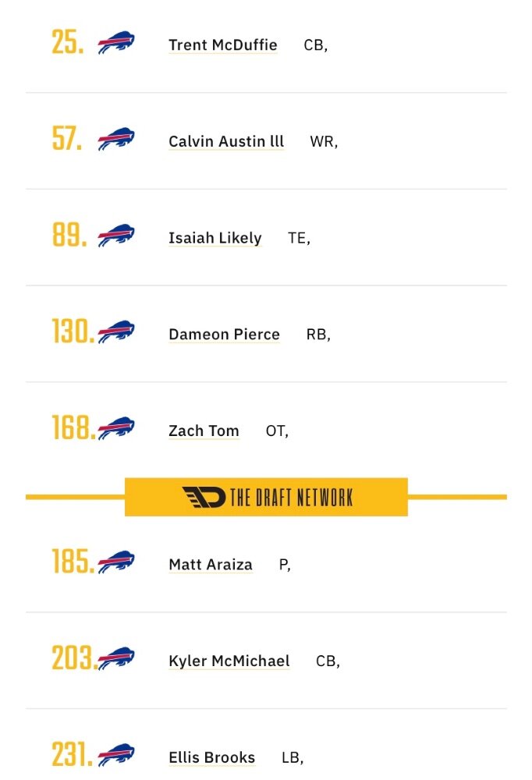Open Calvin Austin III player link

pos(226,141)
